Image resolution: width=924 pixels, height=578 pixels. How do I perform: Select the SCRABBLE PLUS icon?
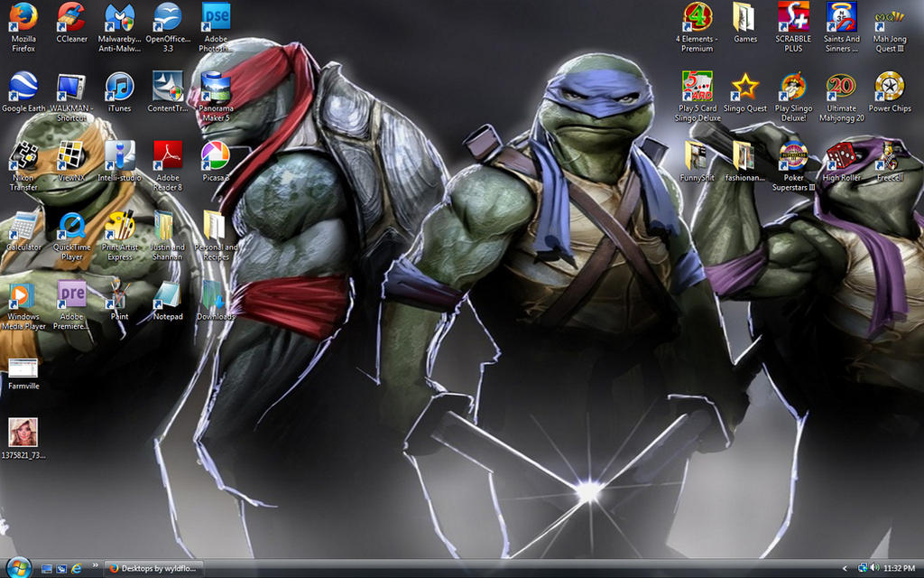tap(793, 18)
